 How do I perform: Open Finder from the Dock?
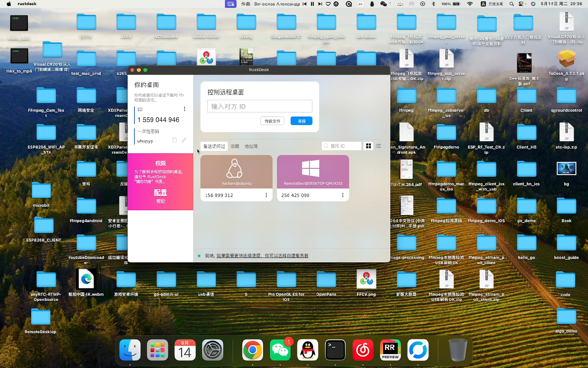click(x=130, y=350)
